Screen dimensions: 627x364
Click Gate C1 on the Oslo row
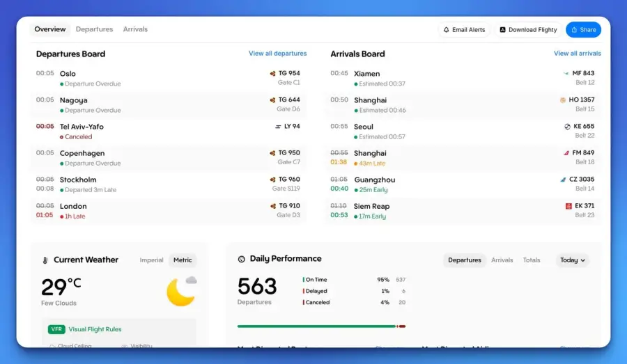(288, 83)
